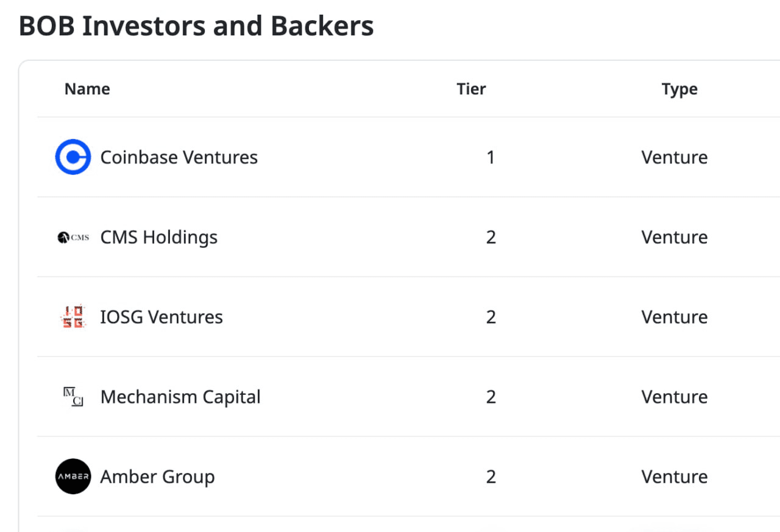Click the Tier value for IOSG Ventures
Image resolution: width=780 pixels, height=532 pixels.
491,317
